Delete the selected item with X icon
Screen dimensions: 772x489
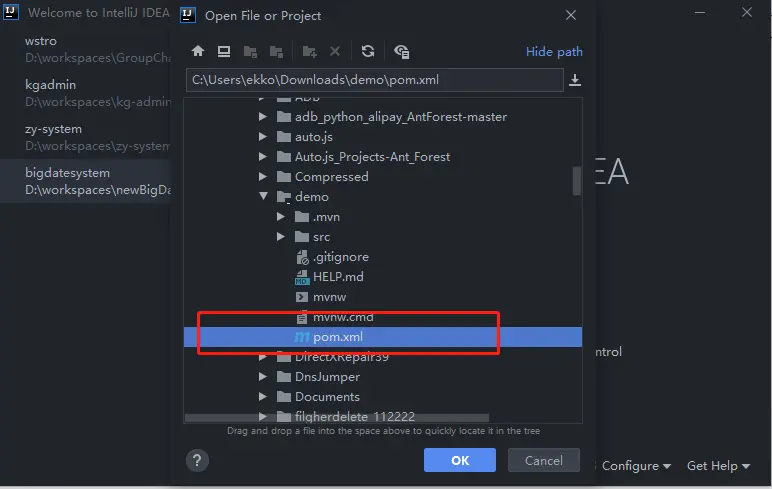pyautogui.click(x=335, y=51)
